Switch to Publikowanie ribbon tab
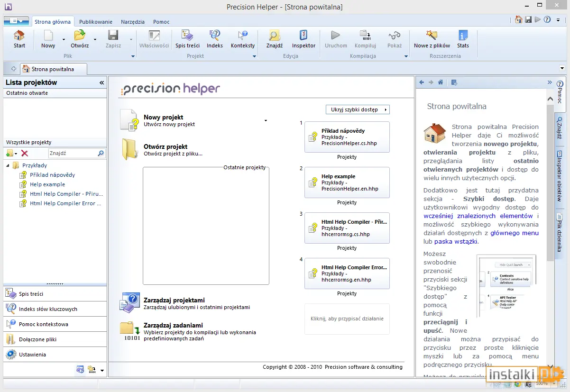Viewport: 570px width, 392px height. click(x=96, y=22)
